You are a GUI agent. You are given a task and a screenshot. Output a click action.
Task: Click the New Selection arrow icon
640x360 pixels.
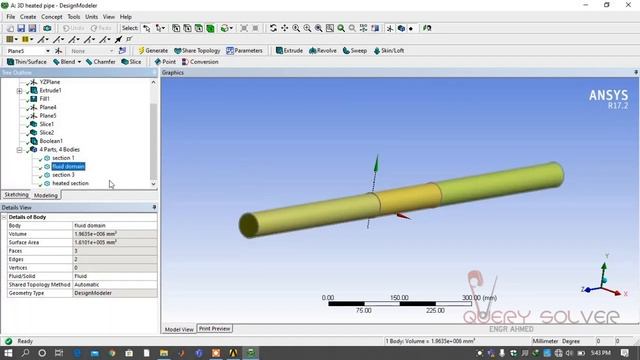coord(147,28)
